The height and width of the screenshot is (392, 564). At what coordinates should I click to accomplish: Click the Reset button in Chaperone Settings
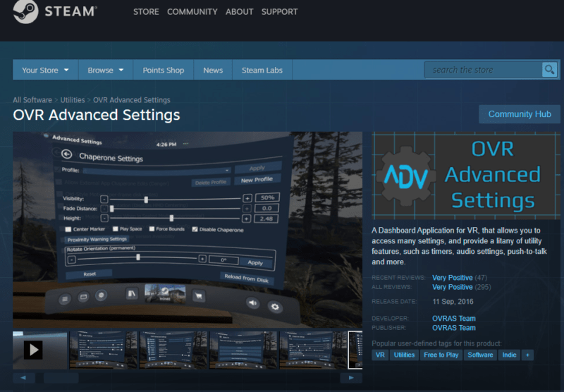pos(90,274)
